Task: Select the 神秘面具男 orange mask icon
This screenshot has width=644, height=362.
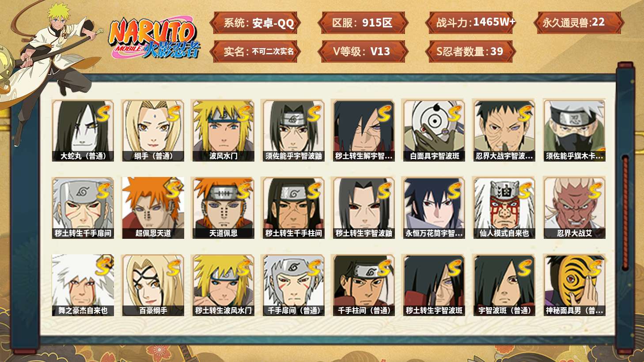Action: 574,285
